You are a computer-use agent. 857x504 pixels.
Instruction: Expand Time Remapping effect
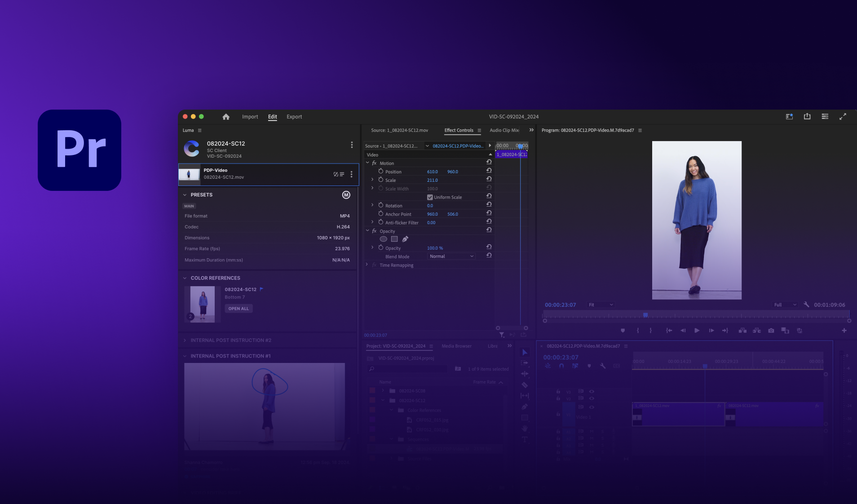(x=367, y=265)
